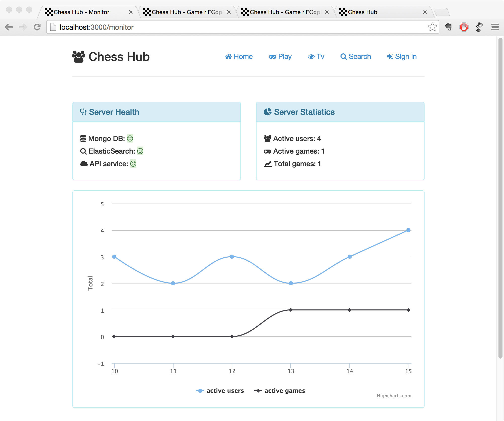This screenshot has width=504, height=421.
Task: Click the active users data point at 15
Action: pos(408,230)
